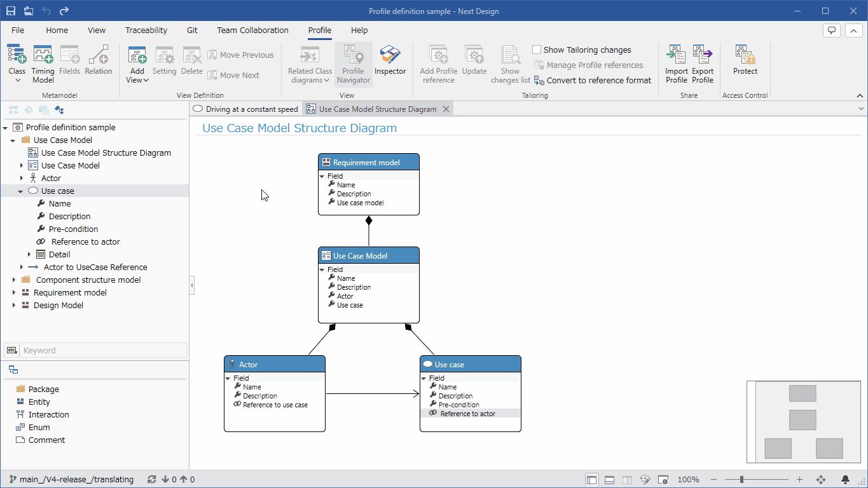Switch to Driving at a constant speed tab

coord(245,109)
